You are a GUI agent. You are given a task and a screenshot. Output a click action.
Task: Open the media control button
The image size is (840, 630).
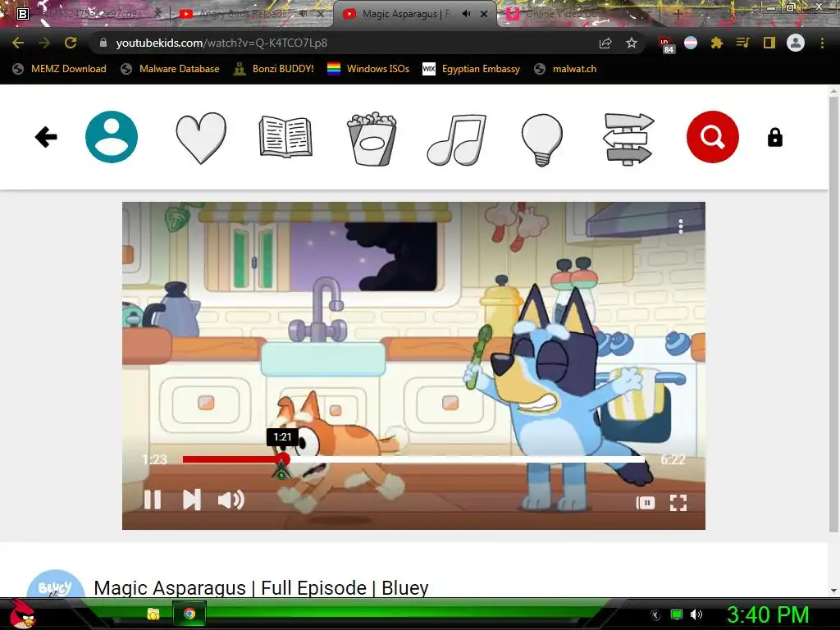pos(742,43)
